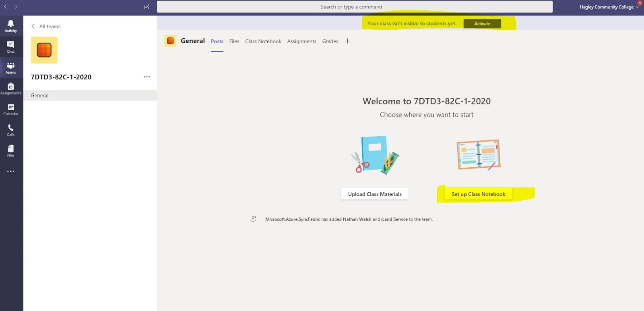644x311 pixels.
Task: Open Files in the left rail
Action: (x=11, y=151)
